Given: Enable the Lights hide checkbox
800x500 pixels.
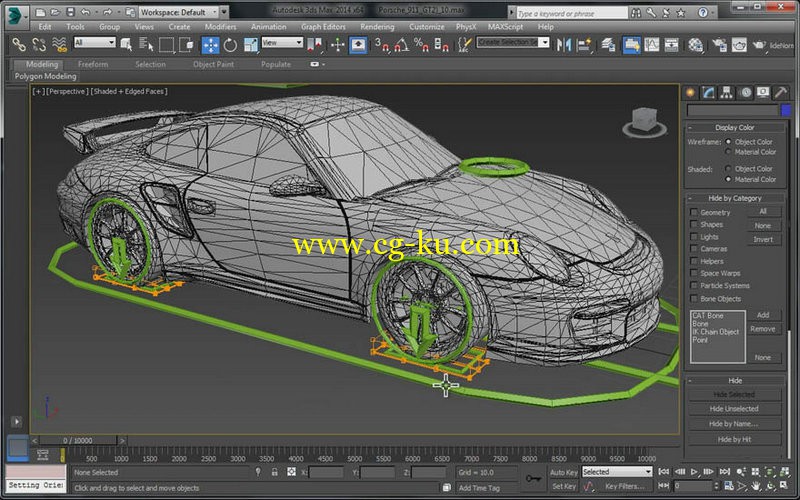Looking at the screenshot, I should tap(694, 236).
